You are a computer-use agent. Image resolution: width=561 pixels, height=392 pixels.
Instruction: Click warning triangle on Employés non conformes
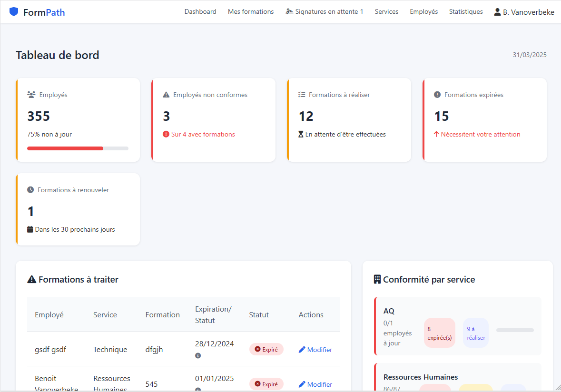point(166,95)
